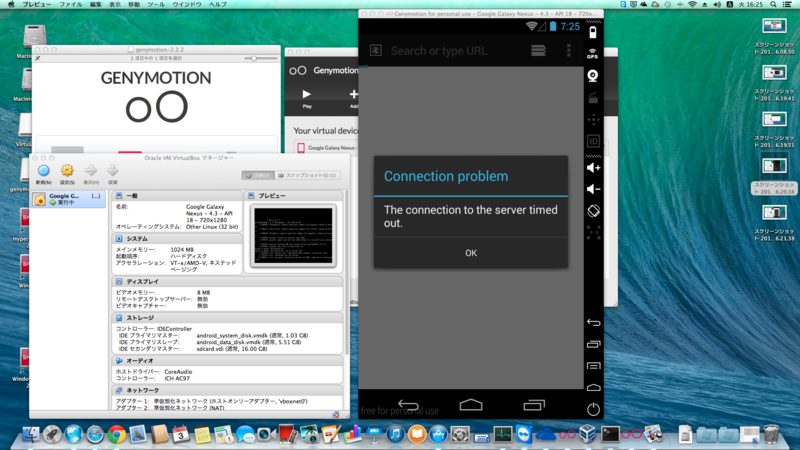Tap the Android navigation bar recents button
The image size is (800, 450).
(x=534, y=405)
